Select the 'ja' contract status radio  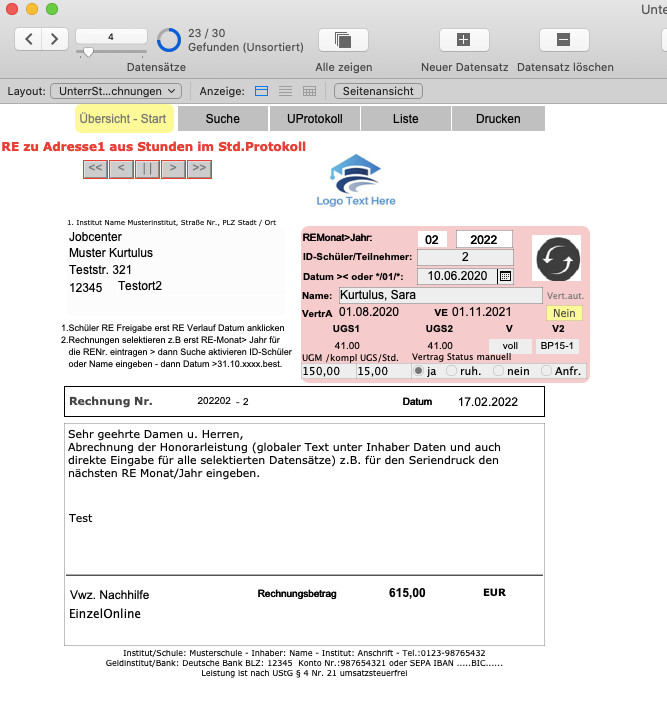point(418,371)
